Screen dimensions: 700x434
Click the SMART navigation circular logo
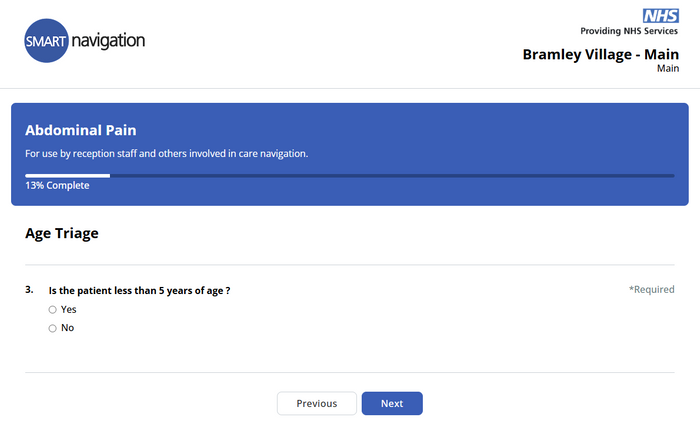[x=46, y=41]
